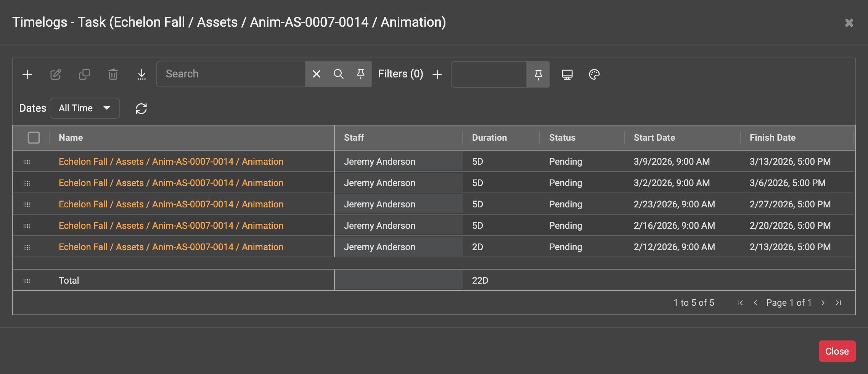
Task: Click the search magnifying glass icon
Action: pos(339,74)
